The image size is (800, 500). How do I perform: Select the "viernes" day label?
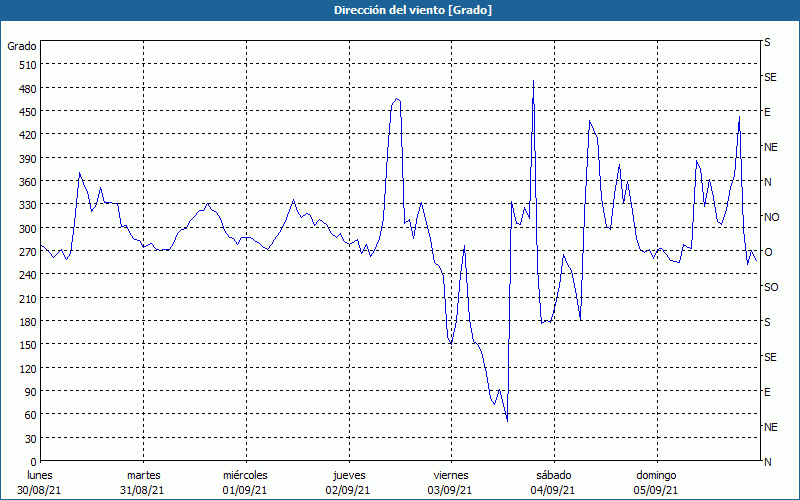click(x=451, y=475)
